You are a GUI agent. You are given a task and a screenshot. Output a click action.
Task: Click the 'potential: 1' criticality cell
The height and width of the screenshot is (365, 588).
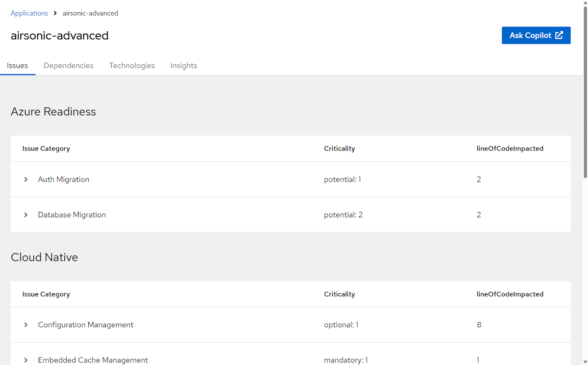(x=343, y=180)
